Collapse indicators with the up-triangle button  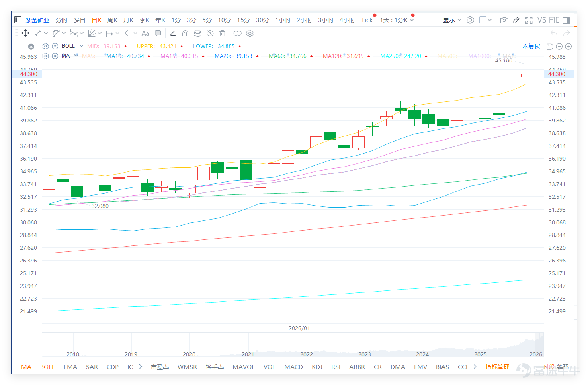[31, 47]
